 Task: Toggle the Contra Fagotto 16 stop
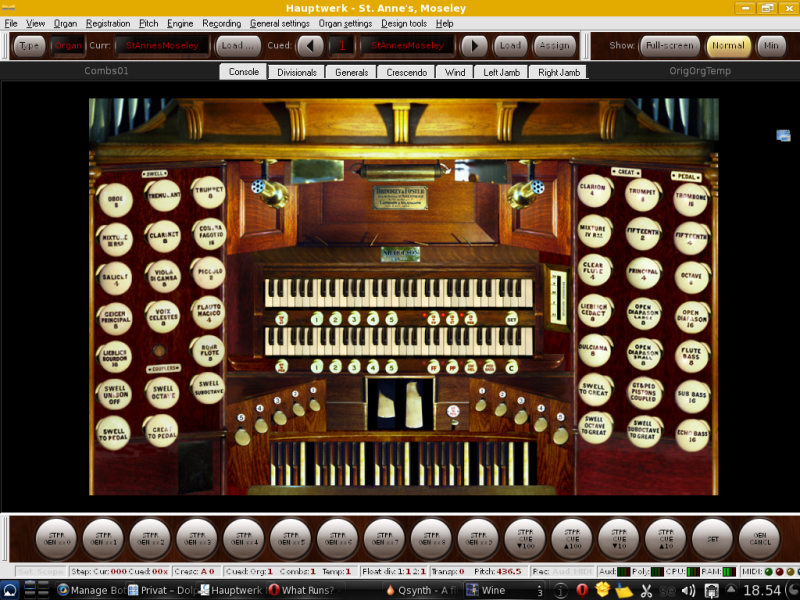click(x=209, y=234)
